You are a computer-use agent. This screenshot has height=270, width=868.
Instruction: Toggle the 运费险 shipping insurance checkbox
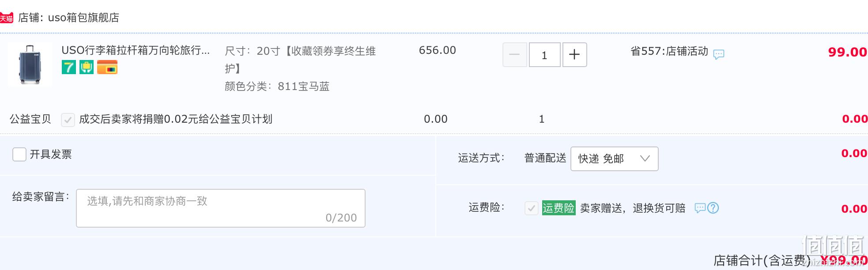[531, 208]
